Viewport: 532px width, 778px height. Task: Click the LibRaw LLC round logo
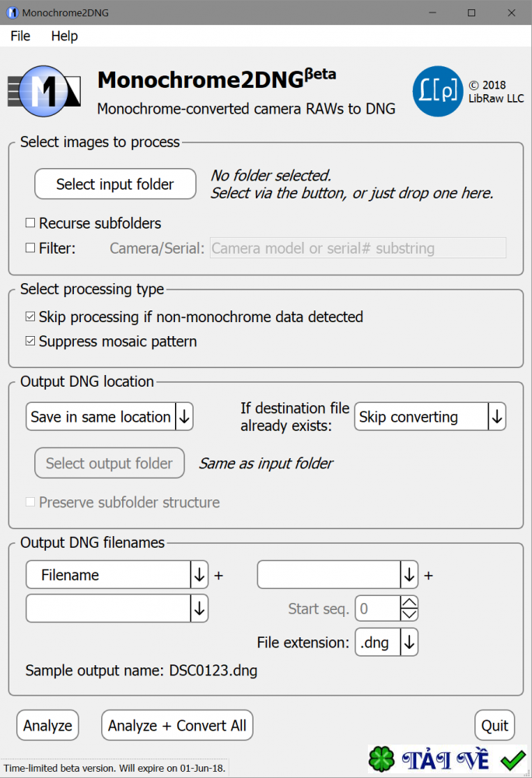tap(437, 92)
